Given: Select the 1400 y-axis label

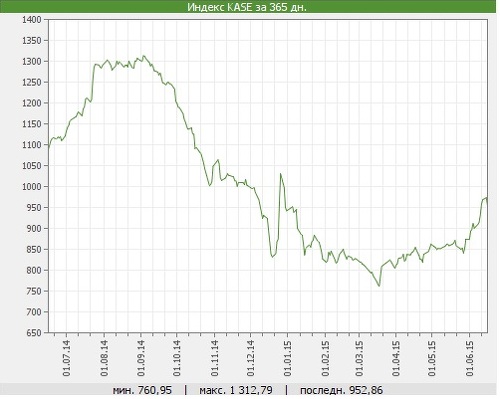Looking at the screenshot, I should [x=32, y=20].
